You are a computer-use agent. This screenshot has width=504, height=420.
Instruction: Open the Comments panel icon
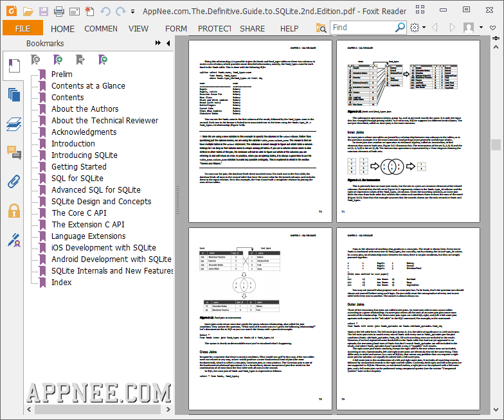(14, 152)
